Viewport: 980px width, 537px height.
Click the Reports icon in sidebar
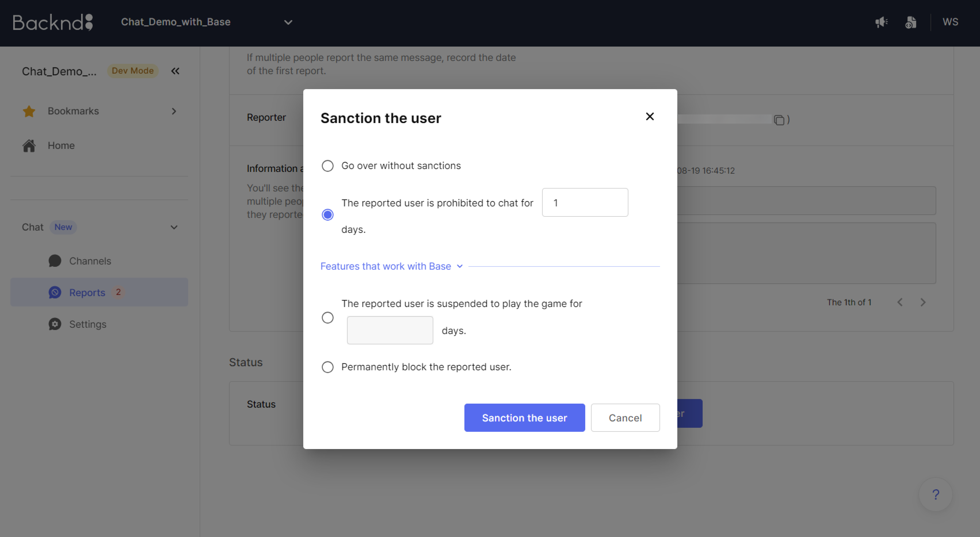point(55,292)
